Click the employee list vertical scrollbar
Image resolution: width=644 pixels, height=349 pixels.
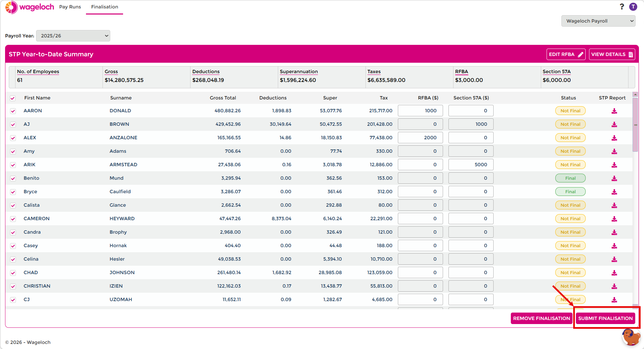tap(635, 125)
